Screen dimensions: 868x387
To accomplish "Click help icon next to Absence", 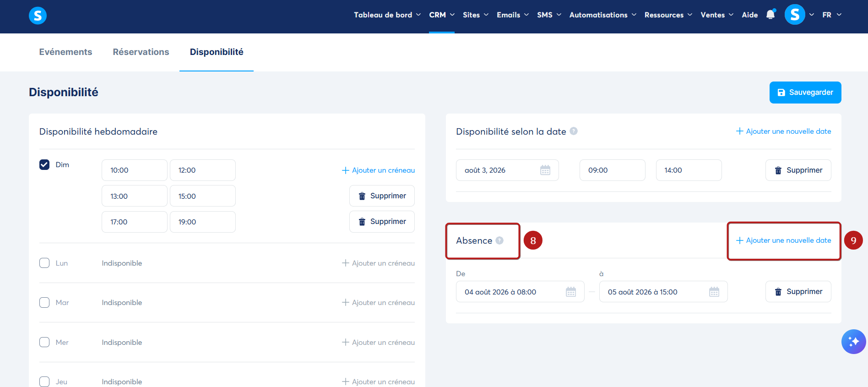I will click(x=499, y=240).
